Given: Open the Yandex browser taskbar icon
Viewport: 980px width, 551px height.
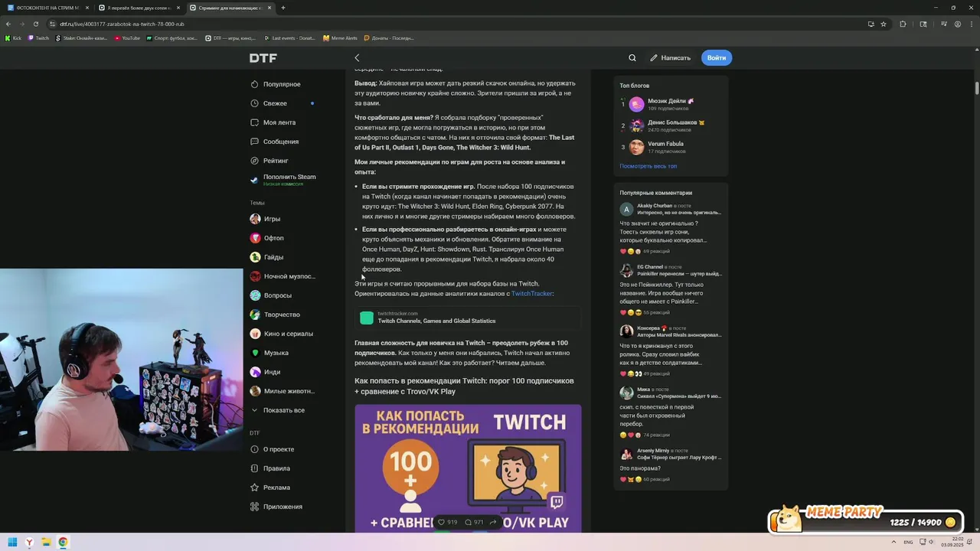Looking at the screenshot, I should 29,542.
